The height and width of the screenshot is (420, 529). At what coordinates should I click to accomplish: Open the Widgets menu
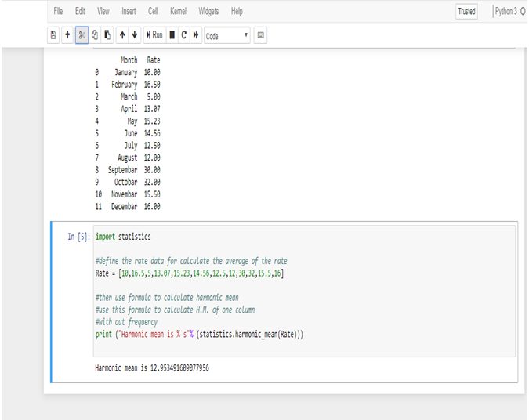[208, 12]
